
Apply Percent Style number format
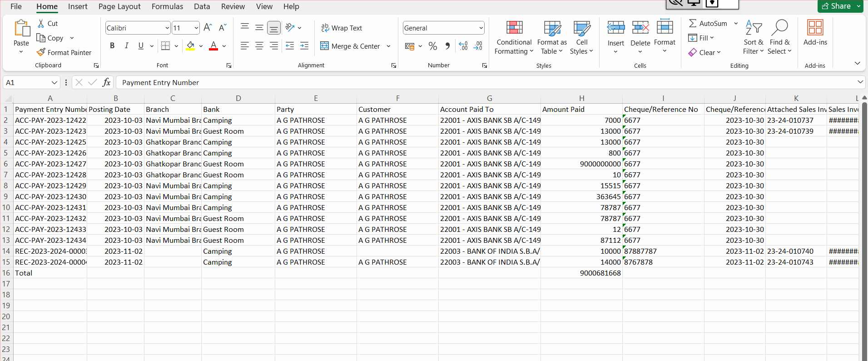(x=432, y=46)
